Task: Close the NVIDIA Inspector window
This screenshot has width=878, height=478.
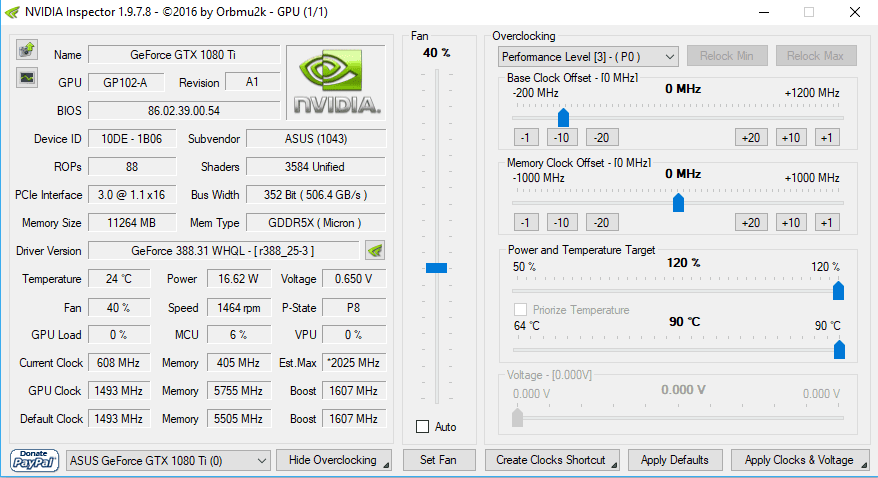Action: (x=854, y=12)
